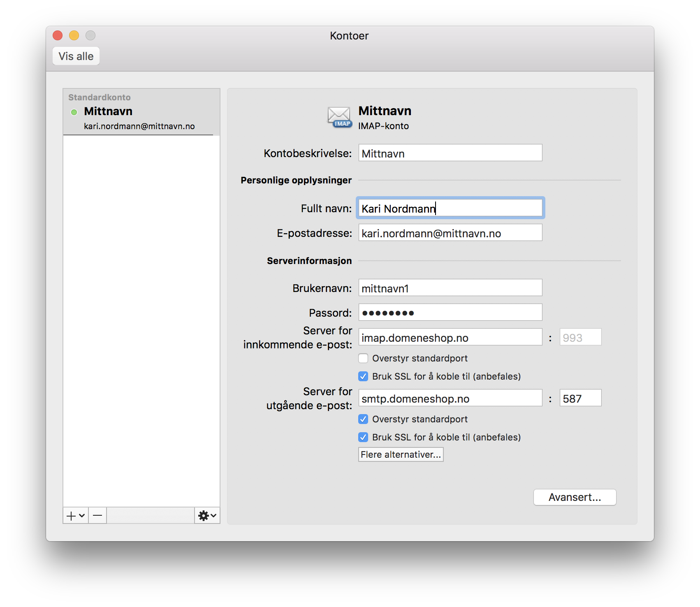Uncheck SSL option for outgoing server
This screenshot has height=607, width=700.
click(363, 437)
